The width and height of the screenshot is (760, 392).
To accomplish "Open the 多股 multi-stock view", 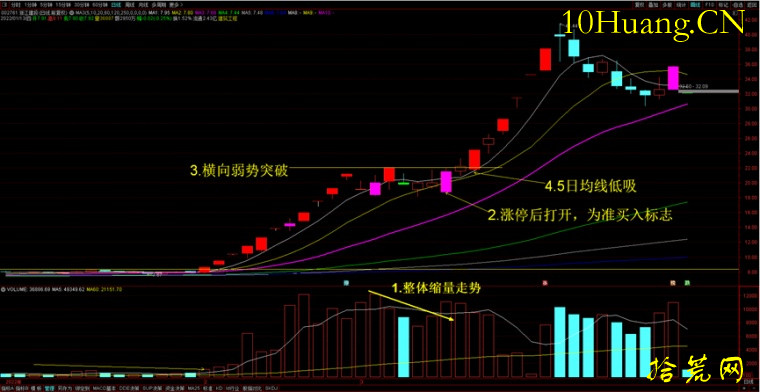I will [x=667, y=5].
